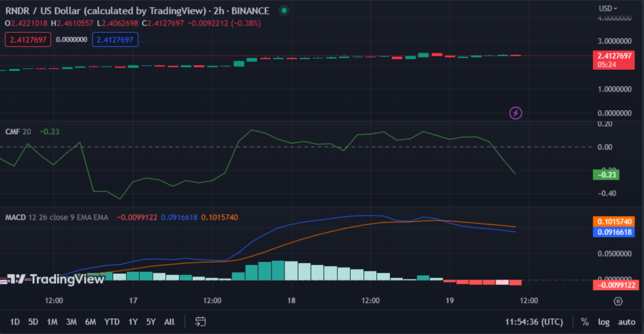Click the open value O2.4221018
Screen dimensions: 644x334
click(26, 23)
